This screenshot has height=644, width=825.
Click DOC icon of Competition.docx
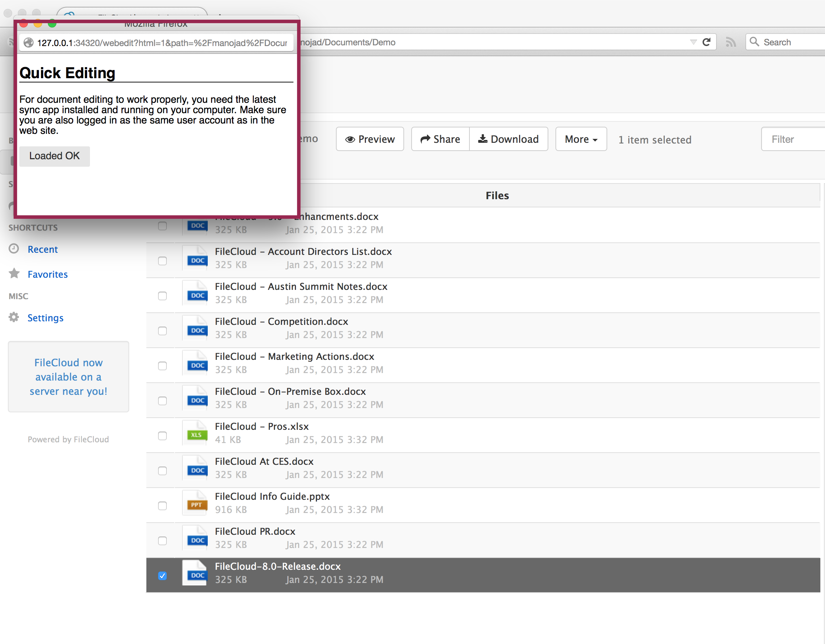point(195,328)
